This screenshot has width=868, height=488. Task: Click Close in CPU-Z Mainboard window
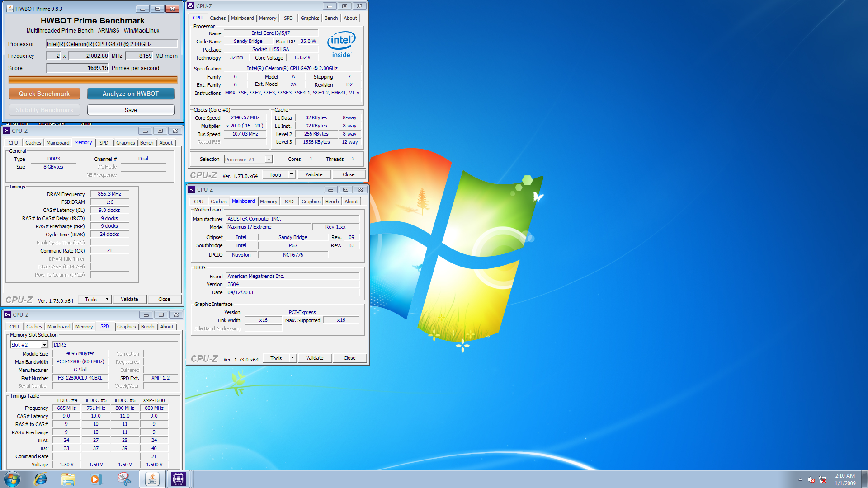coord(349,358)
